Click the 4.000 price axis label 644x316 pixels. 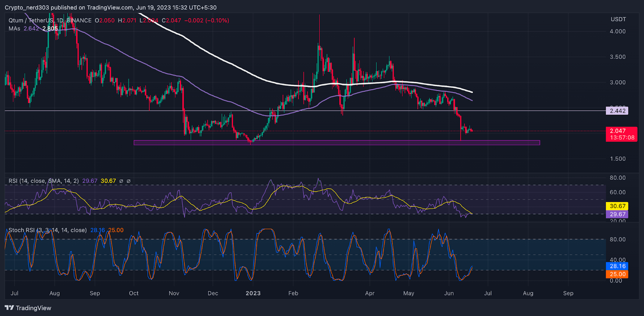coord(618,31)
